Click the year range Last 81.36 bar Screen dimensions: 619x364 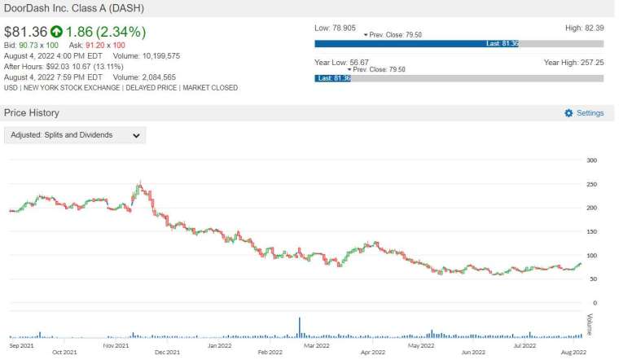[332, 78]
